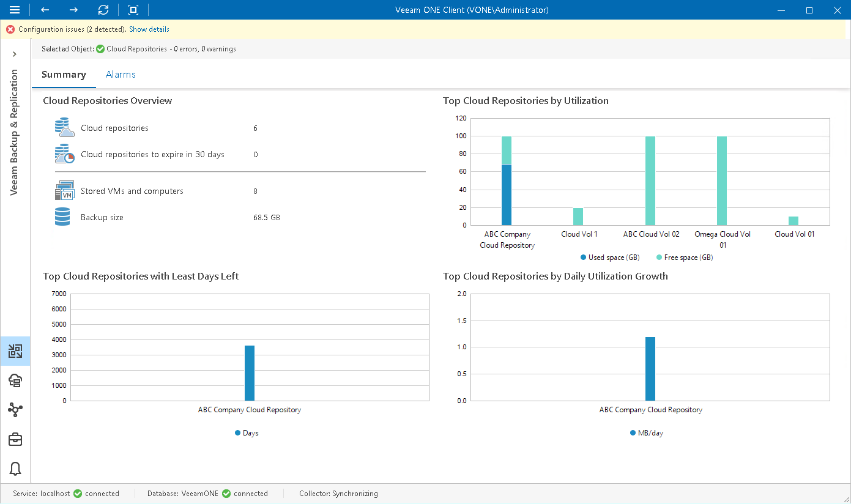Click Show details for configuration issues
Viewport: 851px width, 504px height.
(149, 29)
